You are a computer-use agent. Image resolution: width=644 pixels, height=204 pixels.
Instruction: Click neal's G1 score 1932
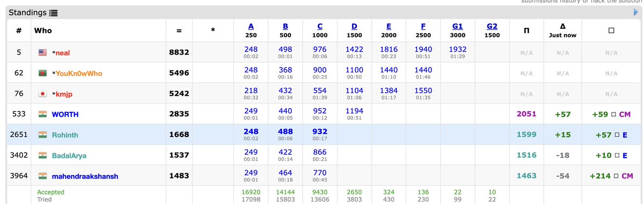tap(457, 49)
